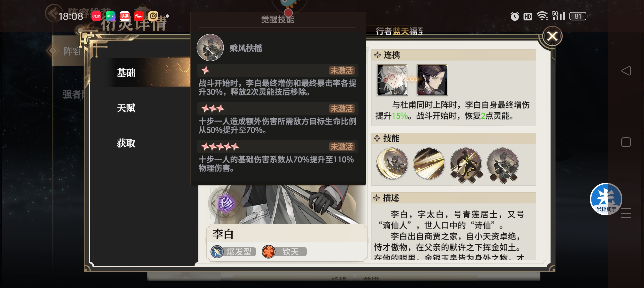Screen dimensions: 644x288
Task: Tap the 爆发型 type icon
Action: point(217,252)
